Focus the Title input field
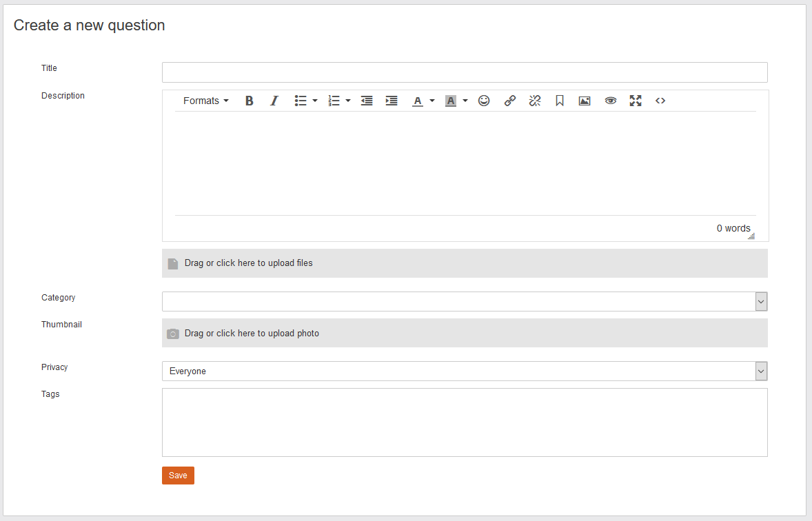This screenshot has height=521, width=812. (464, 72)
